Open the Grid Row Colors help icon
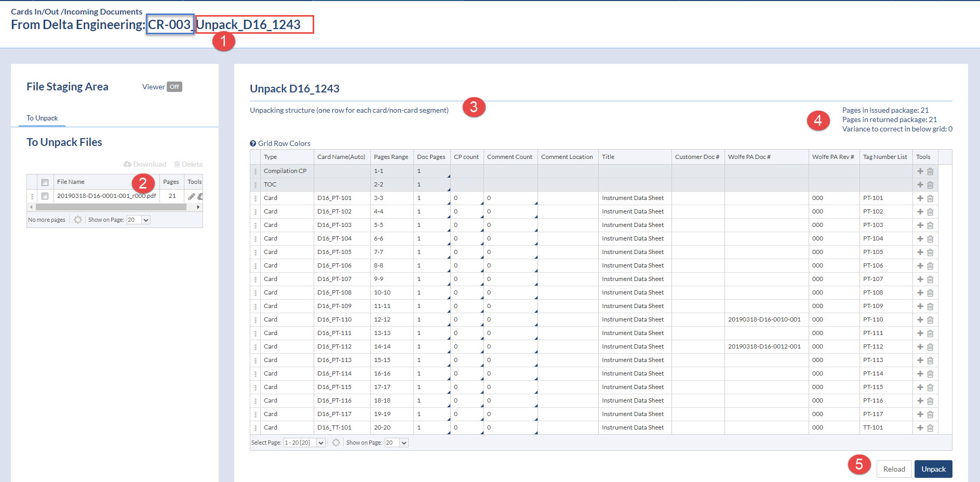The height and width of the screenshot is (482, 980). (253, 143)
